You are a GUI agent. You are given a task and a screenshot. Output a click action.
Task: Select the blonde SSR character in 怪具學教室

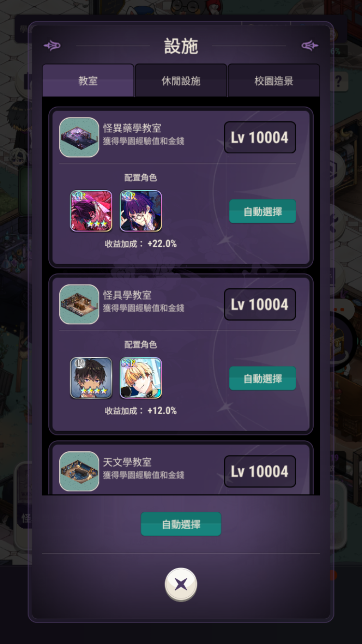tap(140, 378)
